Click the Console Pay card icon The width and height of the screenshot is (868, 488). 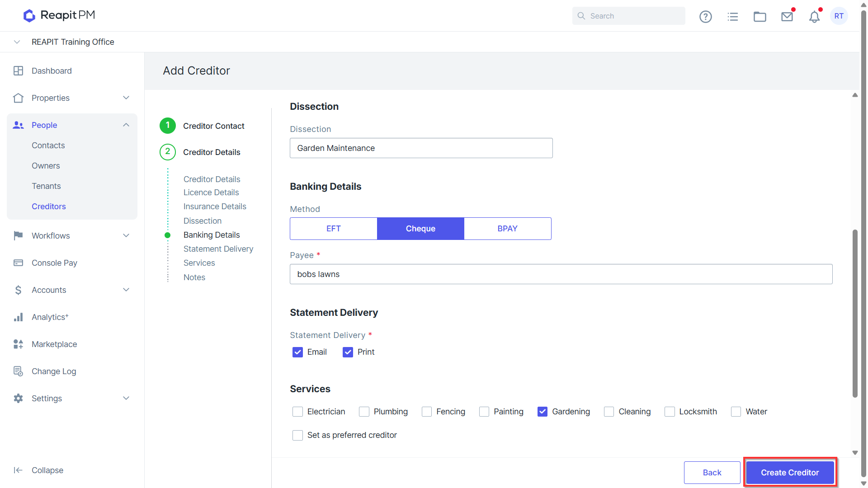(18, 263)
